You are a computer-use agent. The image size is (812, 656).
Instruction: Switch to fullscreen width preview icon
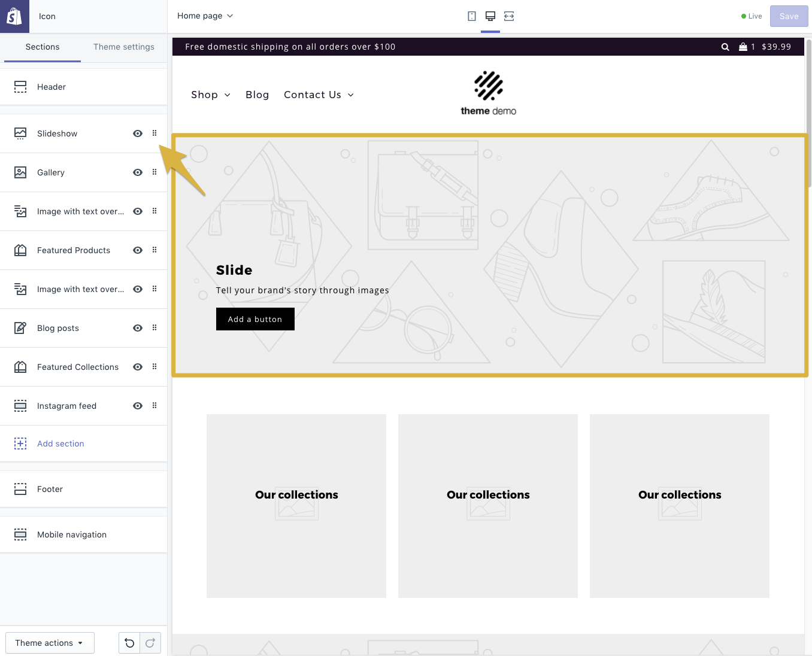509,16
